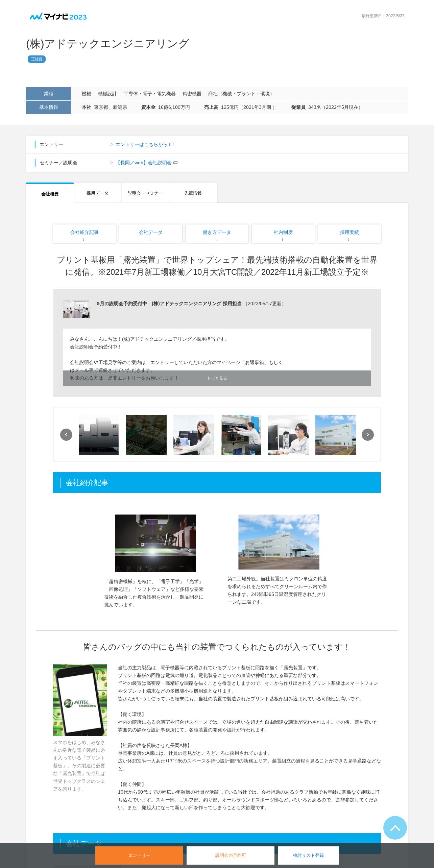Click the orange エントリー button
The image size is (434, 868).
click(x=139, y=855)
